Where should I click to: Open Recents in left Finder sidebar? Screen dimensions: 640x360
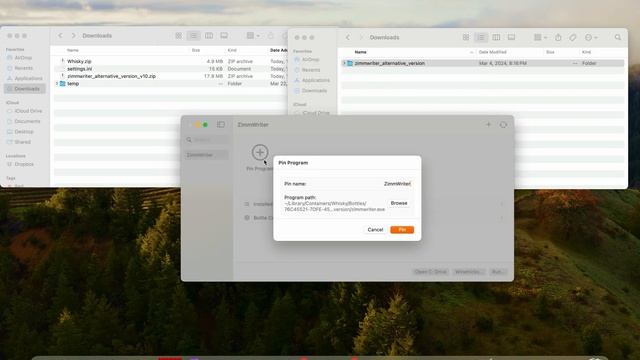(x=24, y=68)
